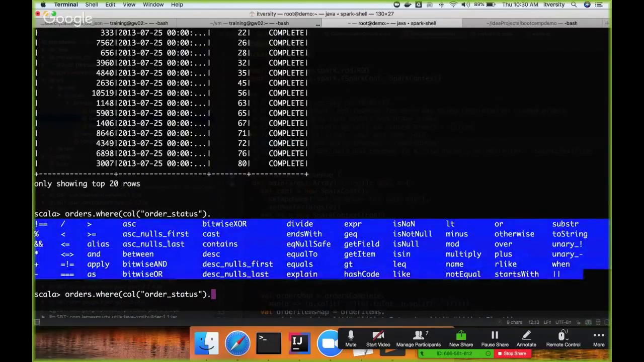
Task: Open the Window menu
Action: click(x=153, y=5)
